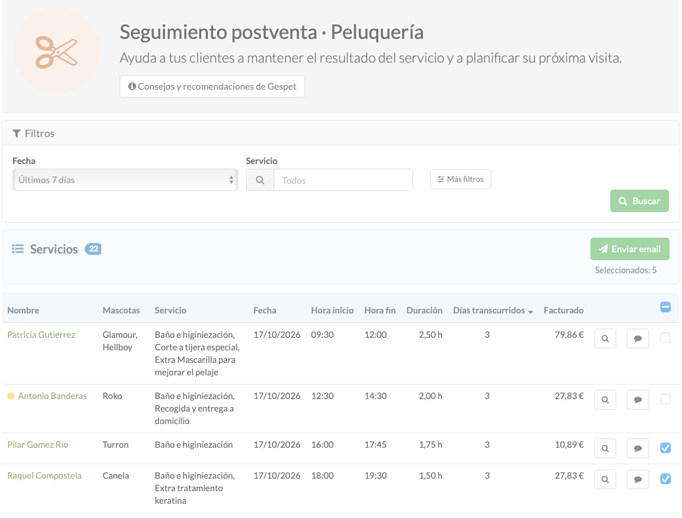This screenshot has width=682, height=518.
Task: Open client Patricia Gutierrez
Action: (x=41, y=335)
